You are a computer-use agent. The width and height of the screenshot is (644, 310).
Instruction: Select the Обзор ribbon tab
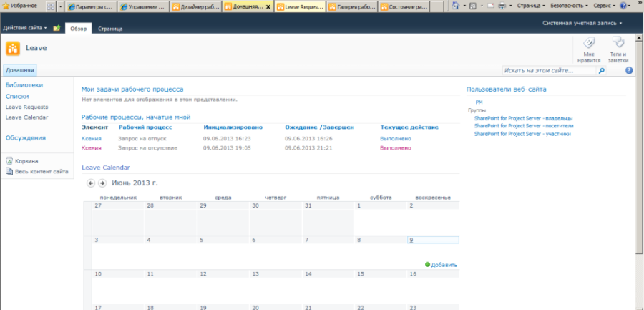coord(78,29)
